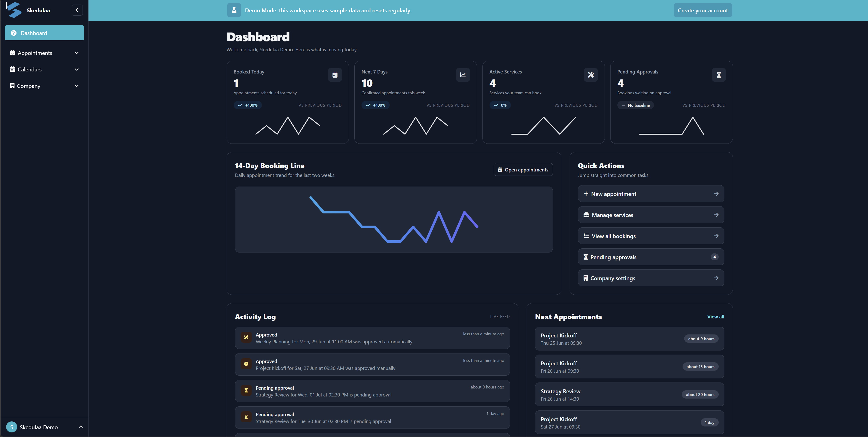Click the +100% badge on Booked Today
This screenshot has width=868, height=437.
[x=248, y=105]
